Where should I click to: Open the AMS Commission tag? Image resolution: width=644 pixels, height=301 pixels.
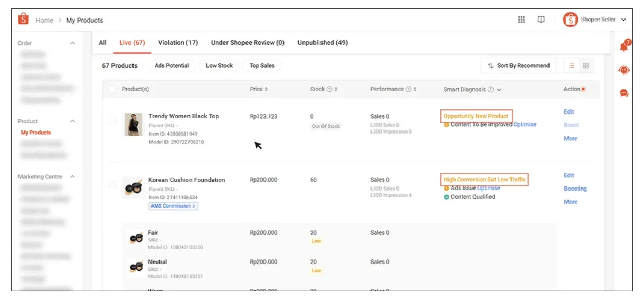click(x=174, y=206)
